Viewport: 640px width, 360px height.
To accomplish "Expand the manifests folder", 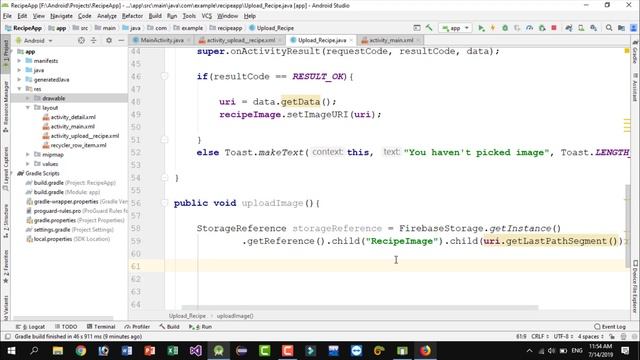I will click(x=19, y=61).
